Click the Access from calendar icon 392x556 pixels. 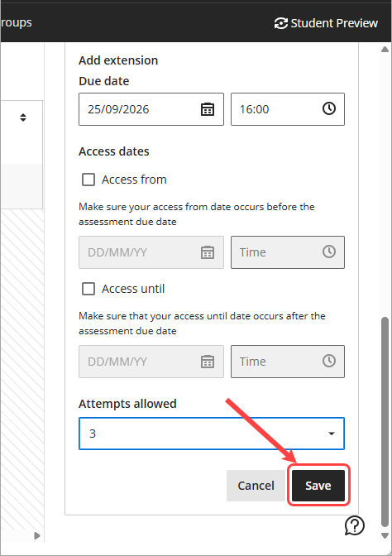(208, 252)
